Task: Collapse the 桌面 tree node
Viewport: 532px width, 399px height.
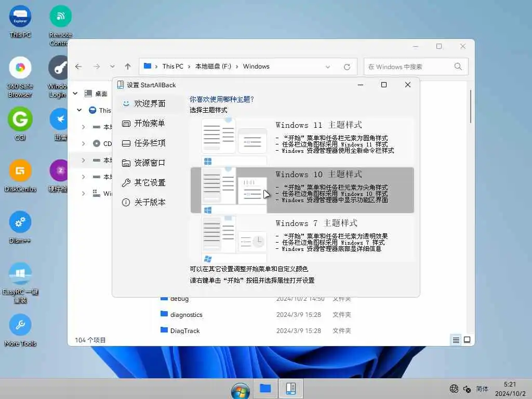Action: tap(75, 94)
